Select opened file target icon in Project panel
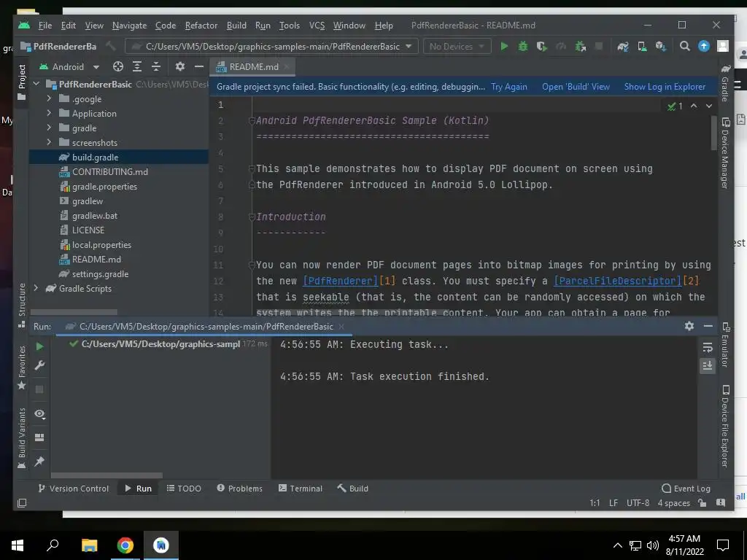The width and height of the screenshot is (747, 560). point(117,66)
